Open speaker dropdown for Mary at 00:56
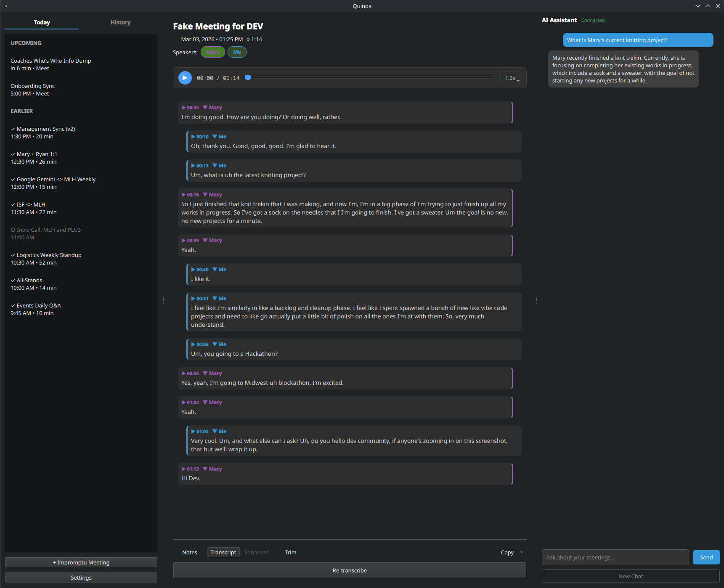This screenshot has height=588, width=724. (x=212, y=373)
